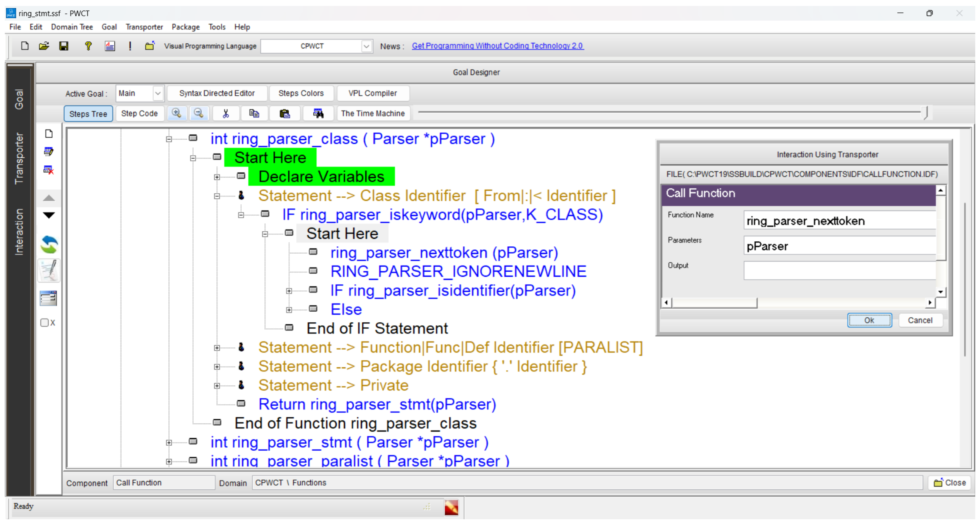
Task: Click the Zoom In magnifier icon
Action: (x=177, y=114)
